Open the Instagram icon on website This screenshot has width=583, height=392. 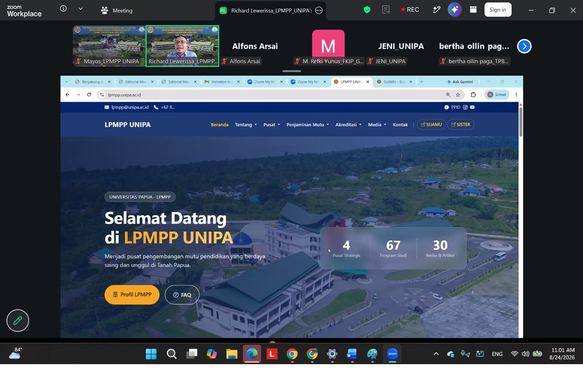click(x=465, y=107)
